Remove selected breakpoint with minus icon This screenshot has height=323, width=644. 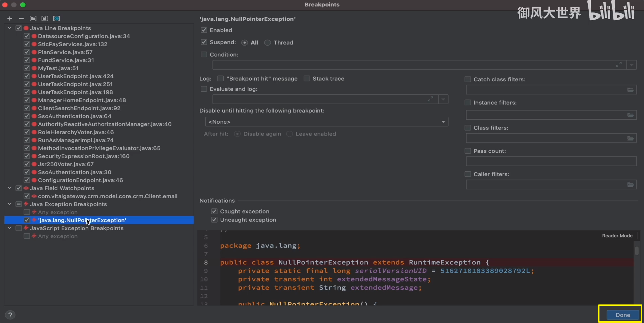(21, 19)
